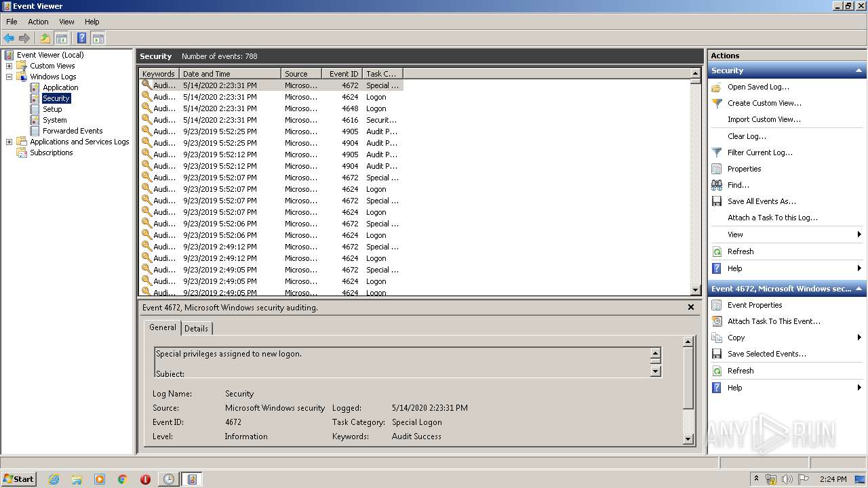Click the Up One Level folder icon

(45, 38)
